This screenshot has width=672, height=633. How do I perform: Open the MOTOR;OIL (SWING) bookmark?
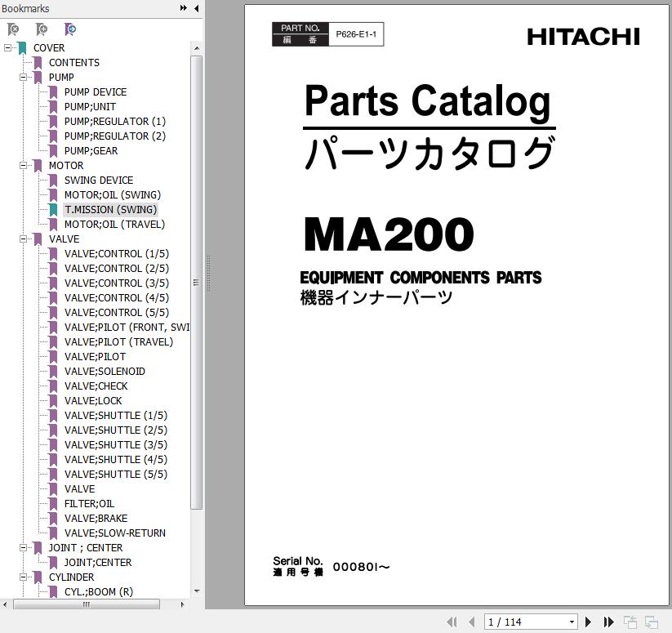pos(113,195)
